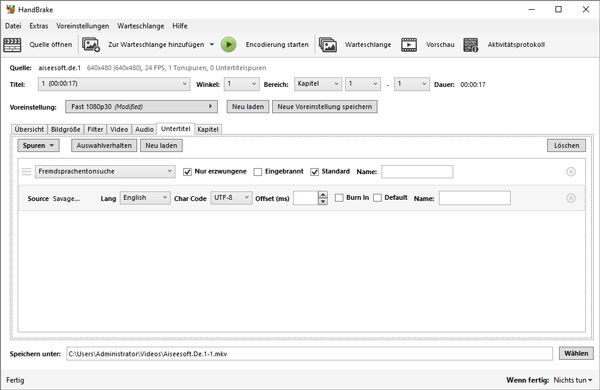Screen dimensions: 600x390
Task: Click the Vorschau film frame icon
Action: (x=409, y=45)
